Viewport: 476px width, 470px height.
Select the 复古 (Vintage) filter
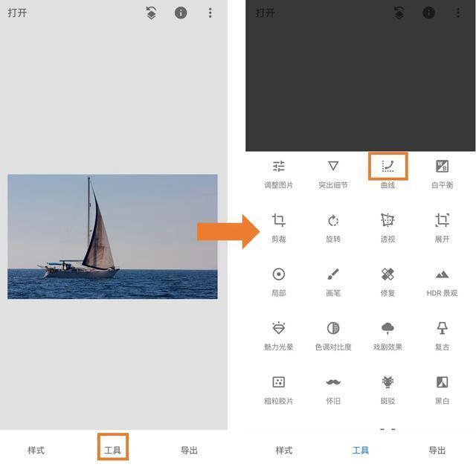click(x=442, y=336)
